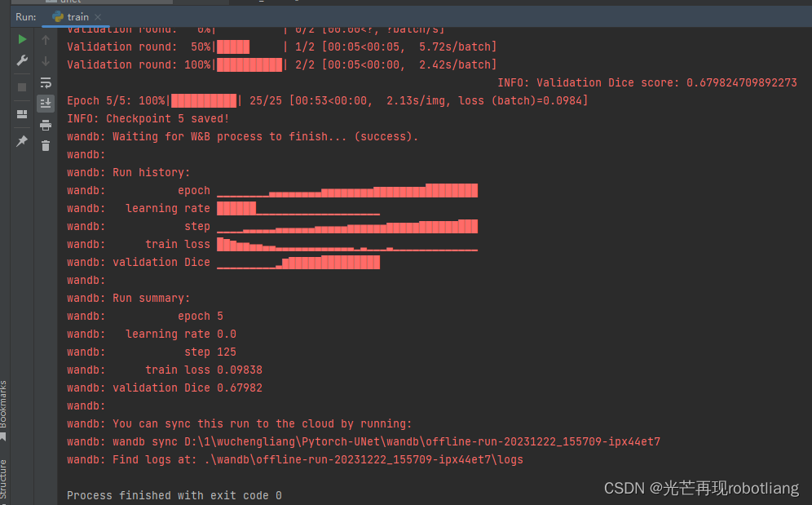812x505 pixels.
Task: Pin the Run tab with the pin icon
Action: coord(22,141)
